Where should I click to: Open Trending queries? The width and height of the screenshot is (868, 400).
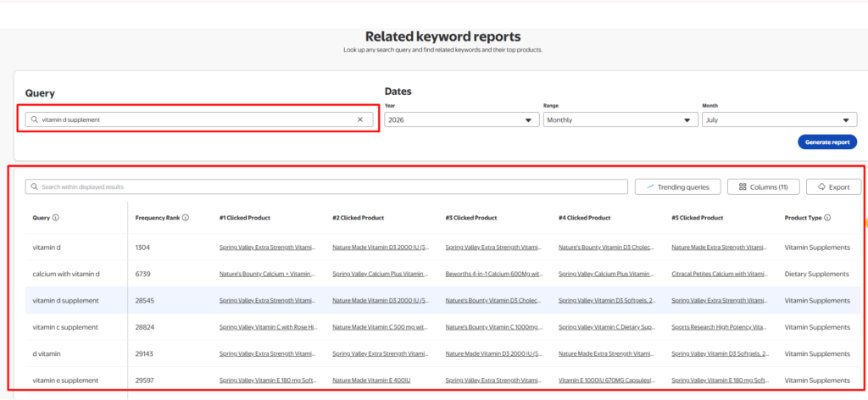coord(677,187)
